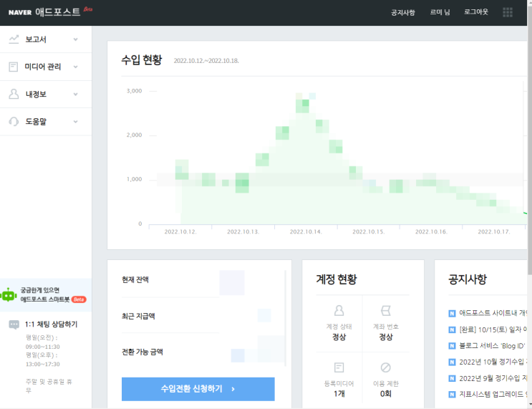Click the 보고서 chart icon
532x409 pixels.
coord(14,39)
